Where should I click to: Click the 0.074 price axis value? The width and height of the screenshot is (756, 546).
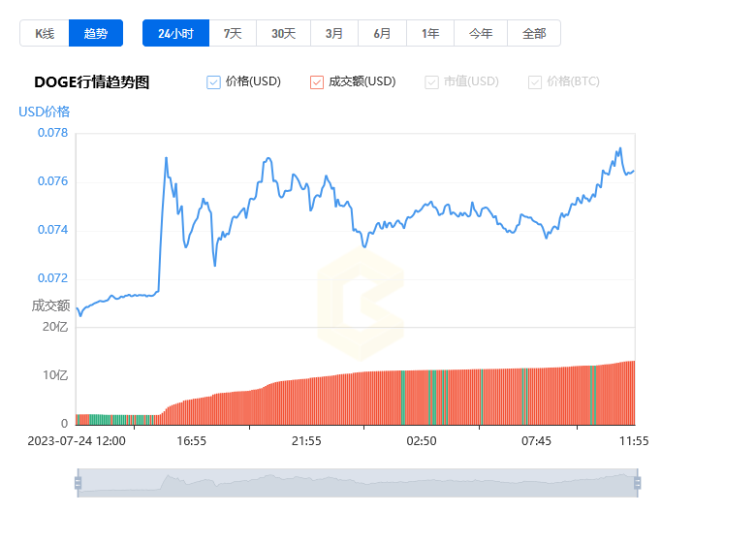click(x=53, y=230)
